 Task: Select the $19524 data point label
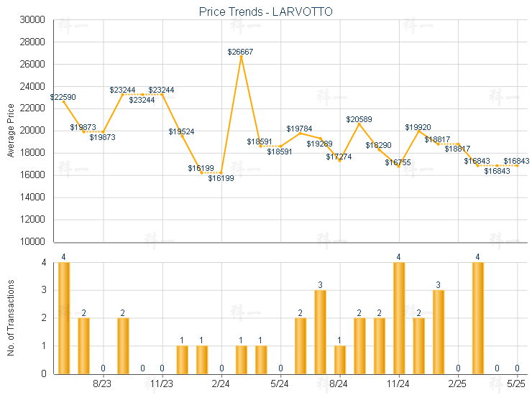pos(181,132)
